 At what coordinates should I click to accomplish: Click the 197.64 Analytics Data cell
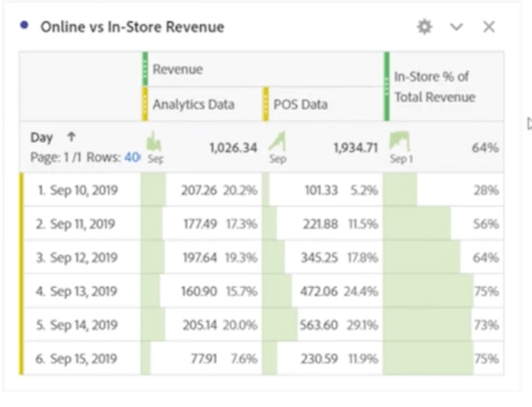(x=200, y=258)
